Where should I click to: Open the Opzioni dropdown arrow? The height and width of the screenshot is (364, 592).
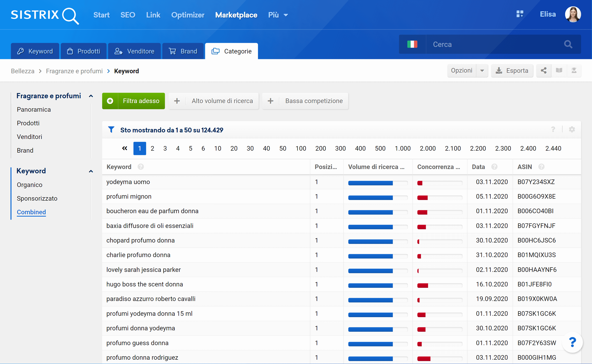[482, 71]
